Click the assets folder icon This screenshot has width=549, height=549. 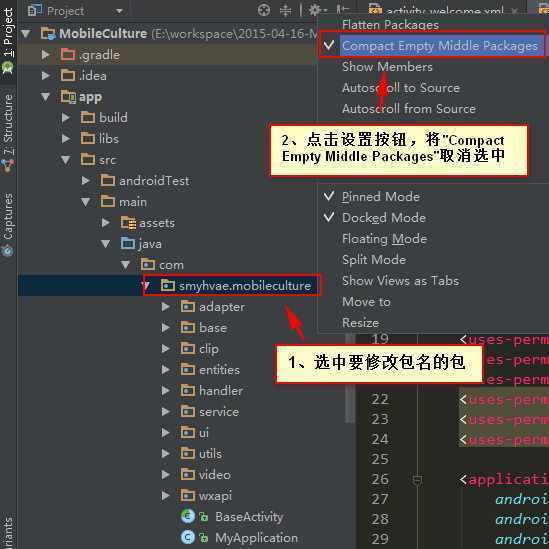click(x=128, y=223)
